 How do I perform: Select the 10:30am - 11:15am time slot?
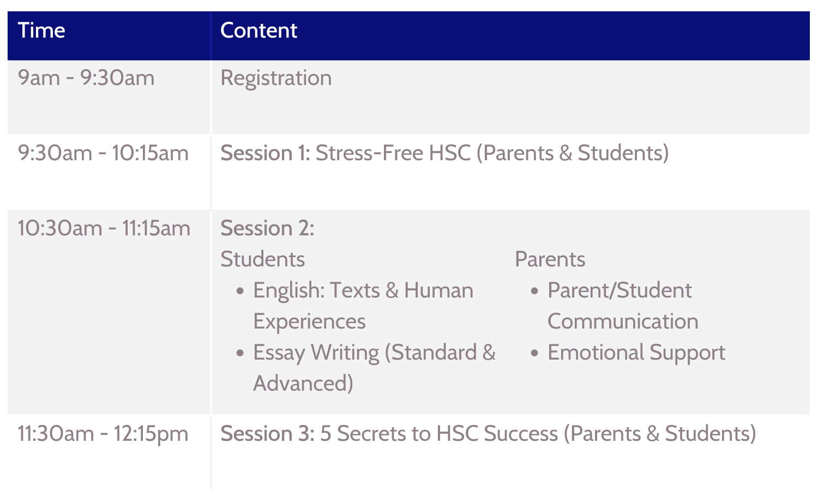[104, 228]
